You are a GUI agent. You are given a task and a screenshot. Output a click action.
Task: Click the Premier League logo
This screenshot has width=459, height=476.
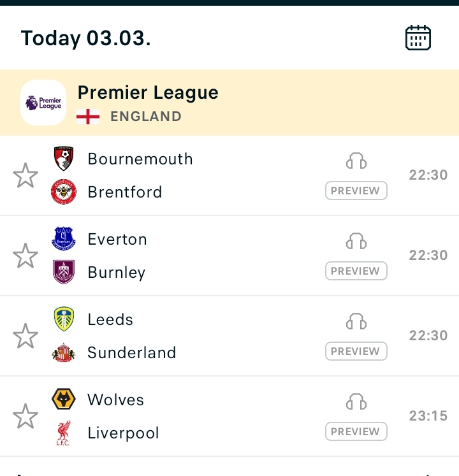point(43,103)
